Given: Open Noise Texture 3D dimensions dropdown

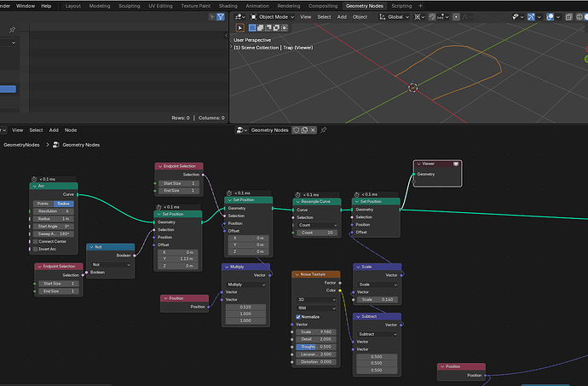Looking at the screenshot, I should [x=316, y=300].
